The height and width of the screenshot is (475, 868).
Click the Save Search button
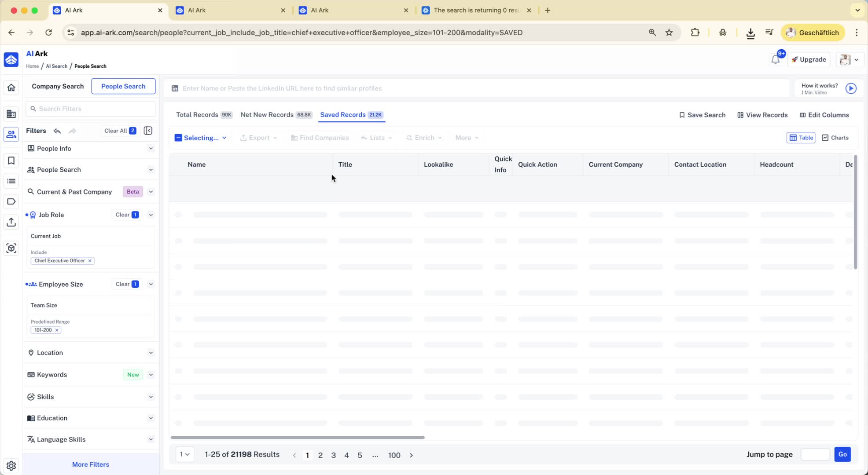pyautogui.click(x=702, y=115)
